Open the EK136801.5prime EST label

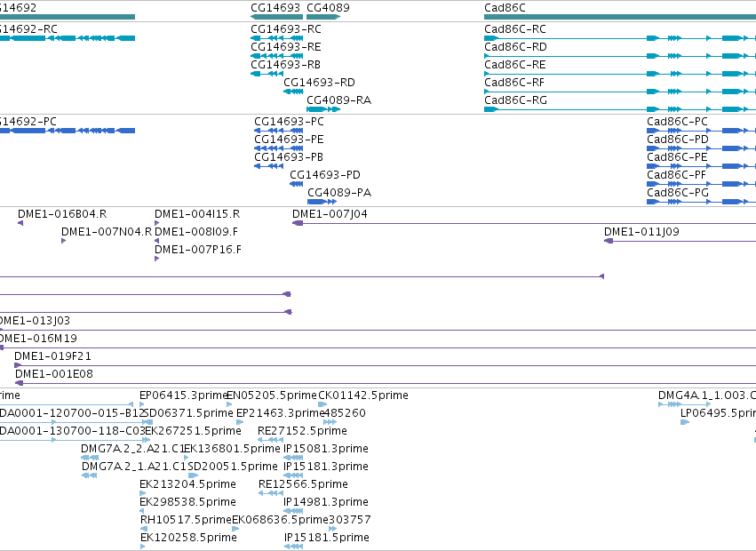click(232, 449)
